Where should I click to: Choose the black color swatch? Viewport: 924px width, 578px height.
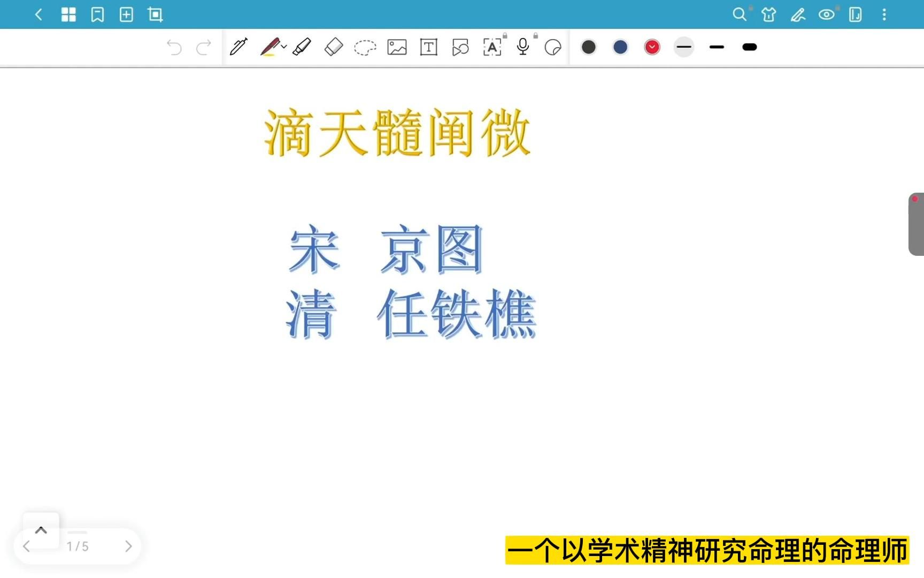pyautogui.click(x=589, y=47)
